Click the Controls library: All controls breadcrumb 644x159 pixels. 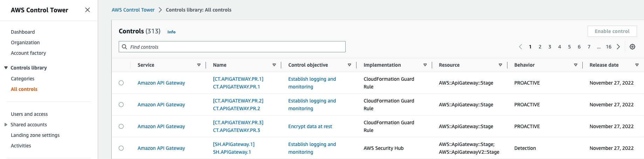pos(199,10)
